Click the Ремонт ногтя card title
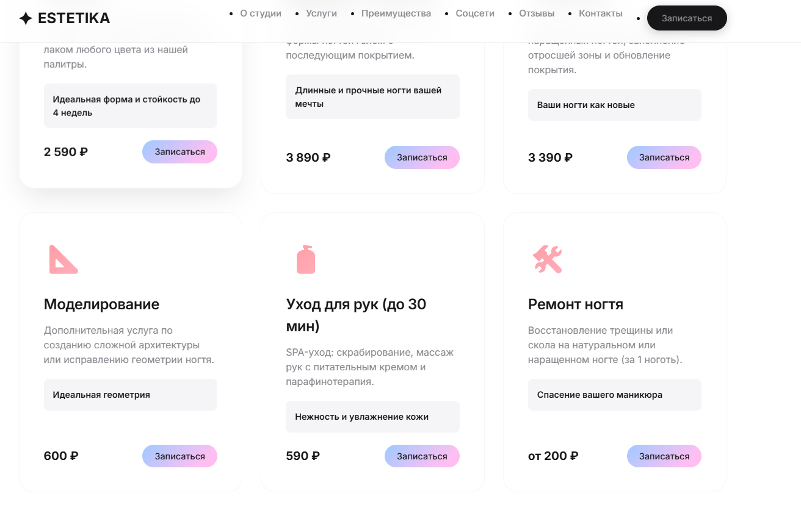The height and width of the screenshot is (532, 801). pos(576,304)
